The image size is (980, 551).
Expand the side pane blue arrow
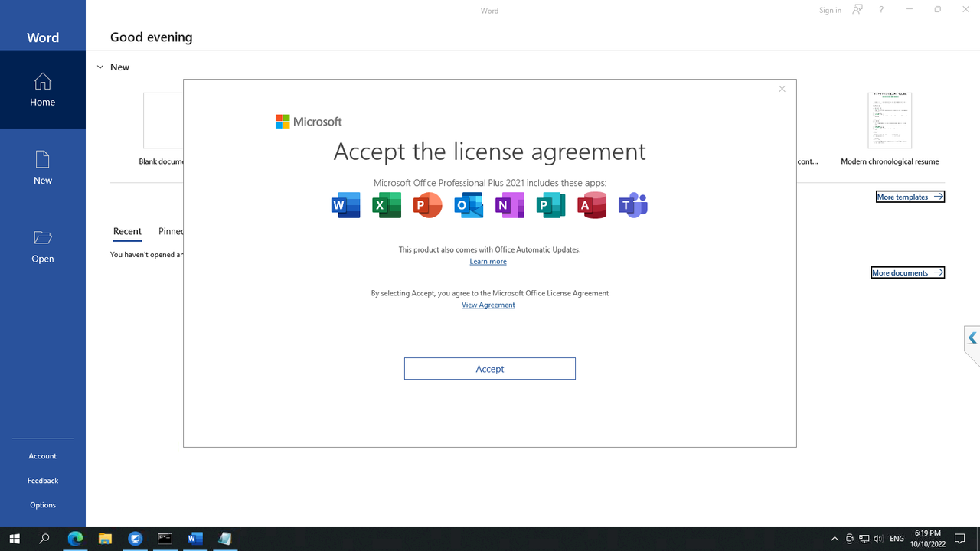pos(972,338)
